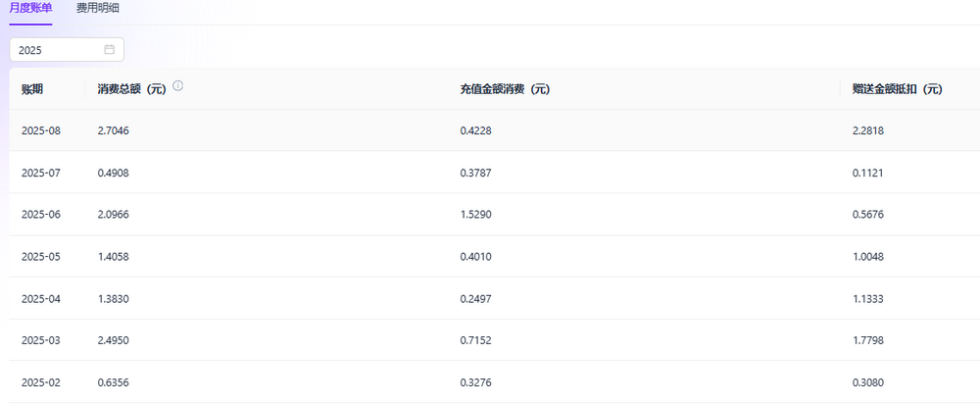Switch to the 月度账单 tab
Screen dimensions: 980x404
point(30,8)
